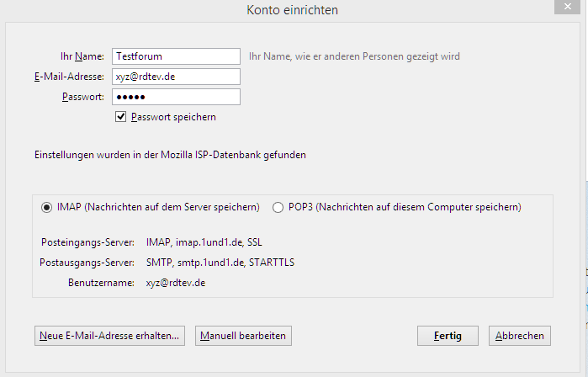Click the Ihr Name label
Image resolution: width=588 pixels, height=377 pixels.
tap(82, 56)
